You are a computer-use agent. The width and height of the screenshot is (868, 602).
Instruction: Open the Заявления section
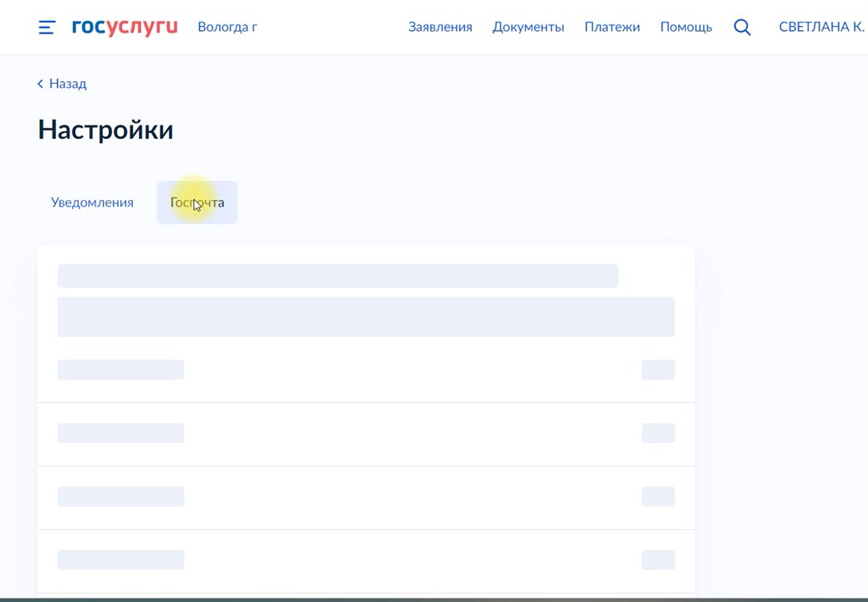click(x=440, y=27)
